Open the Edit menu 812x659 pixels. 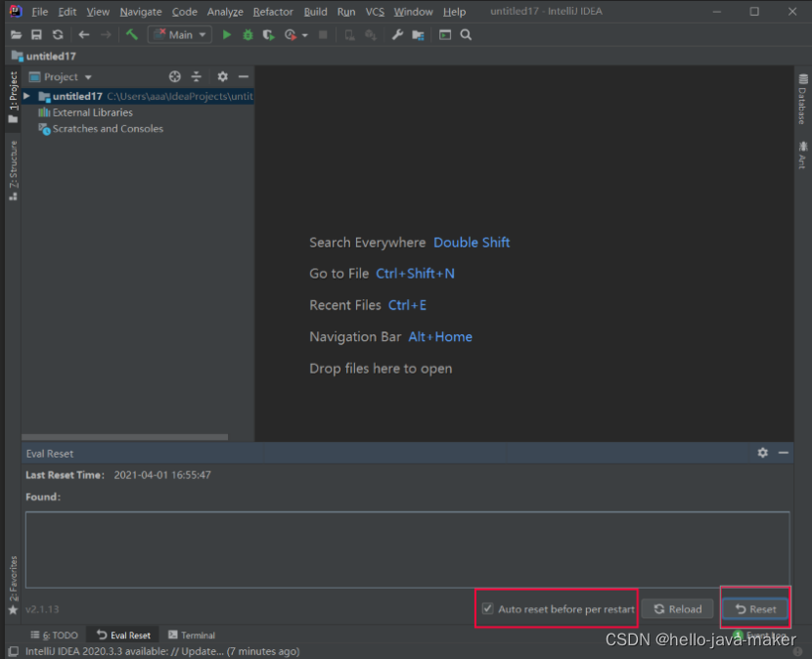click(68, 12)
